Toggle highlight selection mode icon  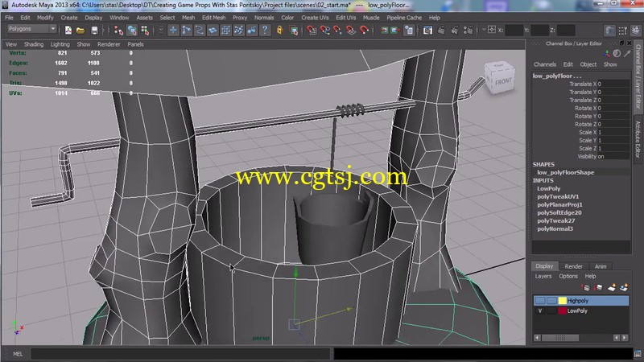[x=294, y=31]
